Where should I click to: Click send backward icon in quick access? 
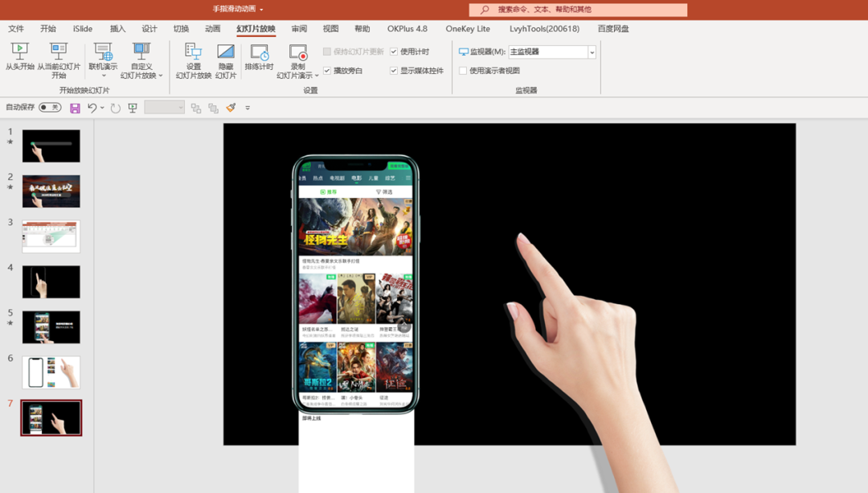(213, 109)
